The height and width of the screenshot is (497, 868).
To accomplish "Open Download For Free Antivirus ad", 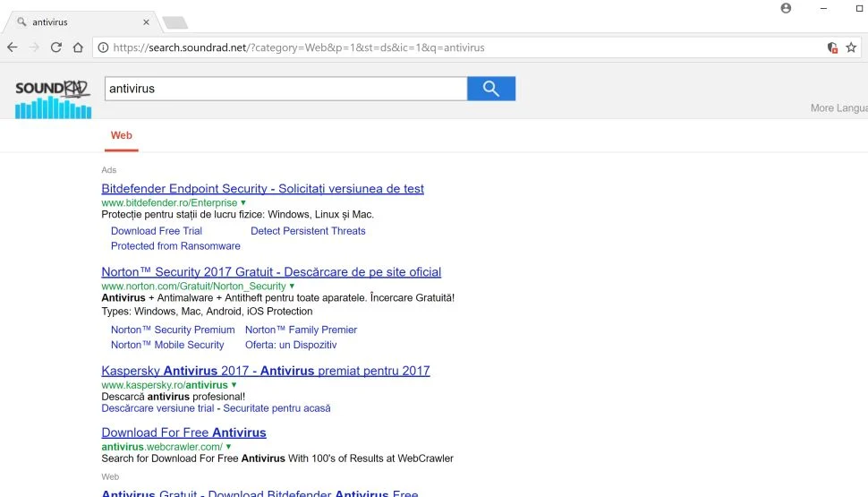I will click(x=183, y=433).
